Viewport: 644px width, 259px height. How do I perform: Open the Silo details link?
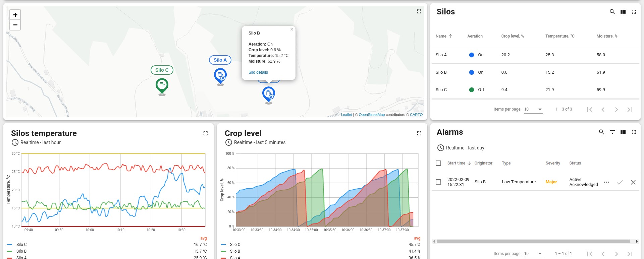[x=258, y=72]
